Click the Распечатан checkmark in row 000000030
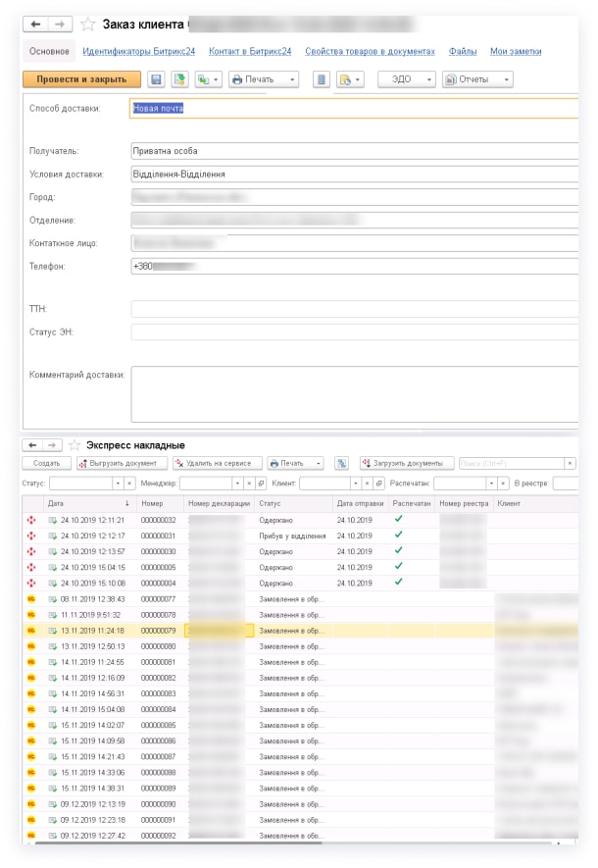Screen dimensions: 598x868 [398, 551]
